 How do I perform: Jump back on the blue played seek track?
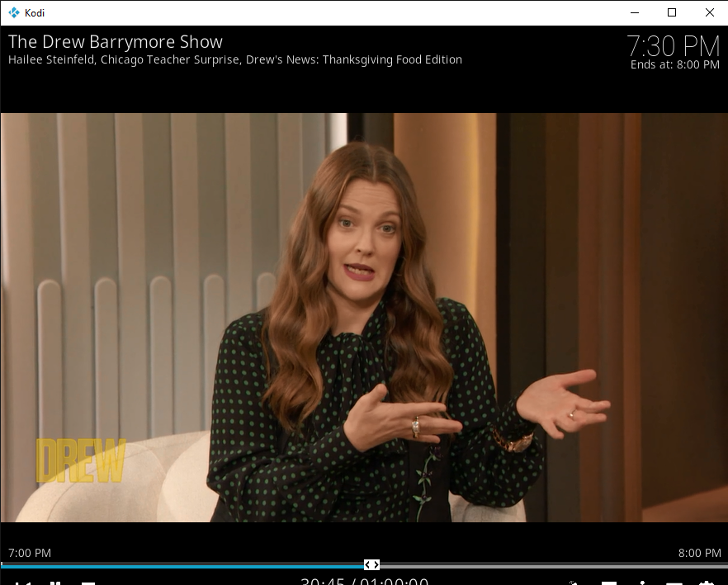(x=182, y=566)
